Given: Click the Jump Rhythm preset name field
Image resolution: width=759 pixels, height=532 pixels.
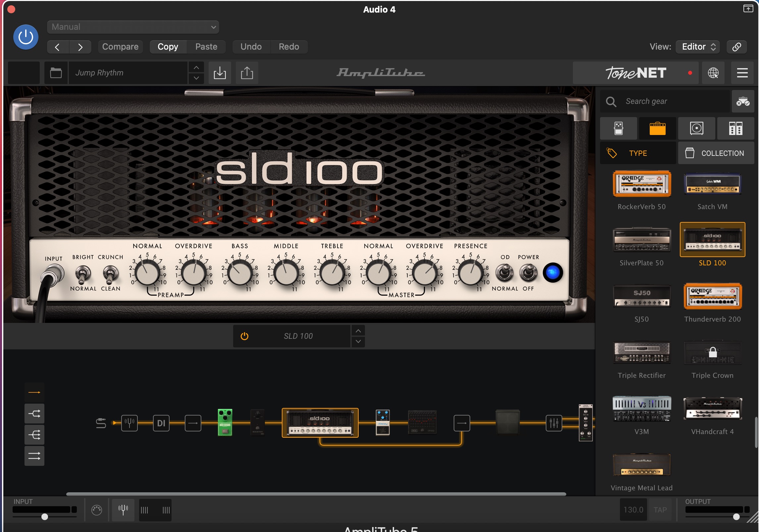Looking at the screenshot, I should 128,72.
